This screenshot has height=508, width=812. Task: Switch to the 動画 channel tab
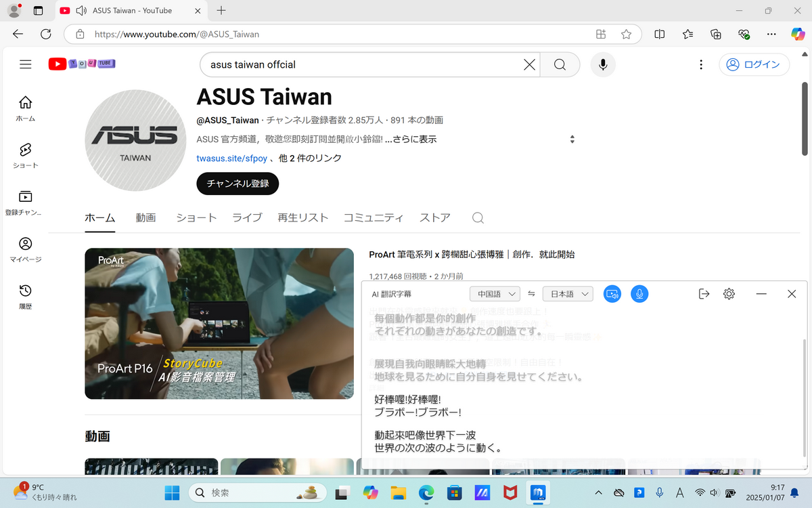(x=145, y=217)
